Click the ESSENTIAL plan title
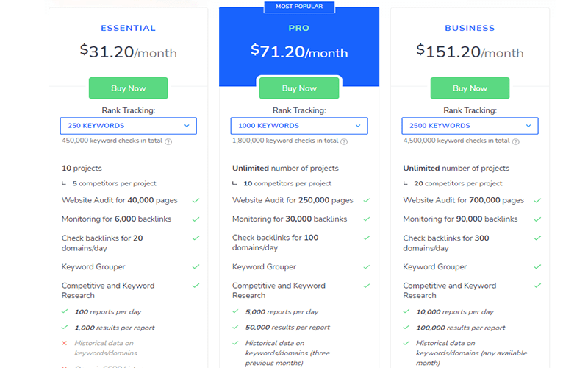Viewport: 588px width, 368px height. 128,28
